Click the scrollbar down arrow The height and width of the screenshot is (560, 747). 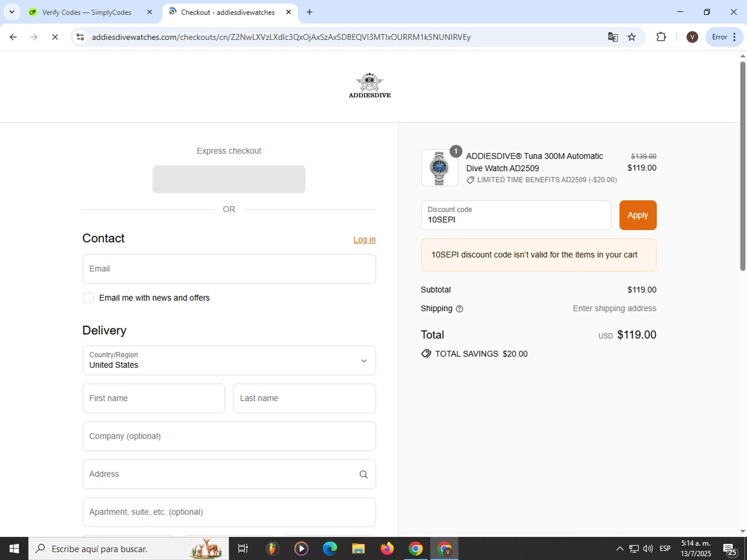[x=743, y=531]
